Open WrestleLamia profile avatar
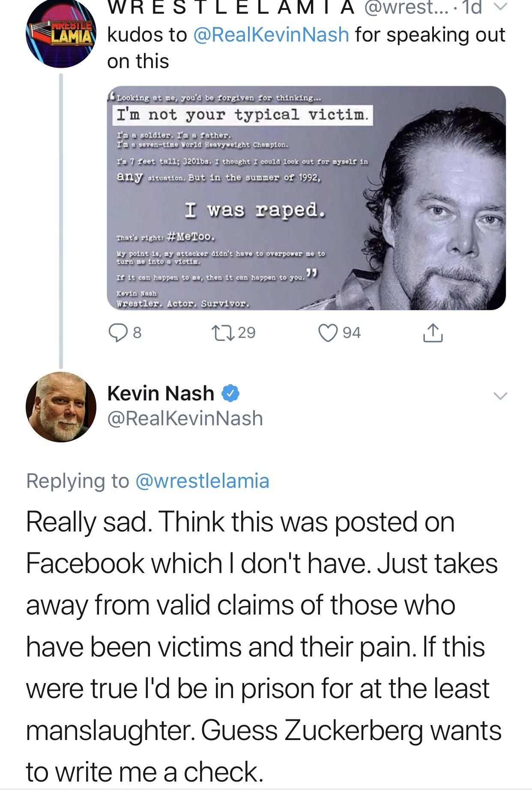The image size is (532, 791). click(x=61, y=34)
